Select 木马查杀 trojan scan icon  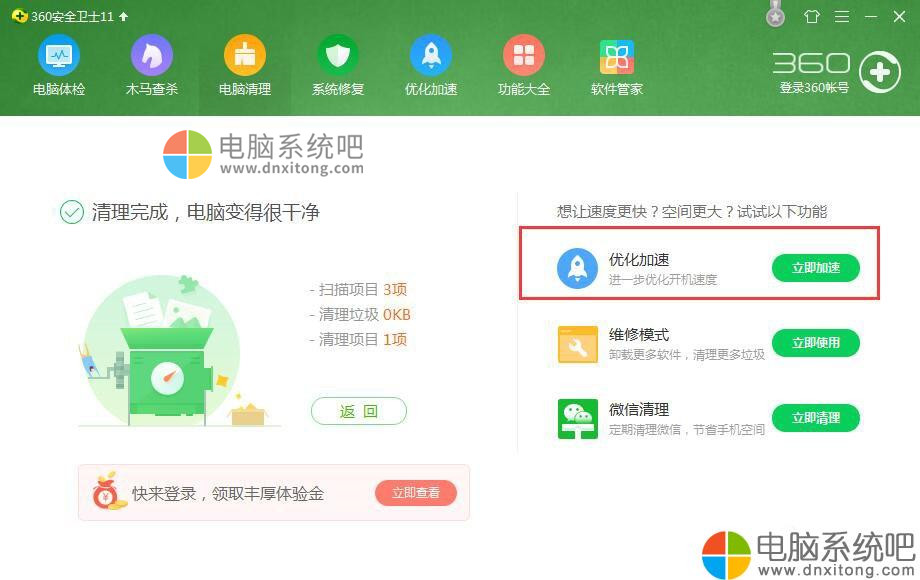tap(151, 56)
